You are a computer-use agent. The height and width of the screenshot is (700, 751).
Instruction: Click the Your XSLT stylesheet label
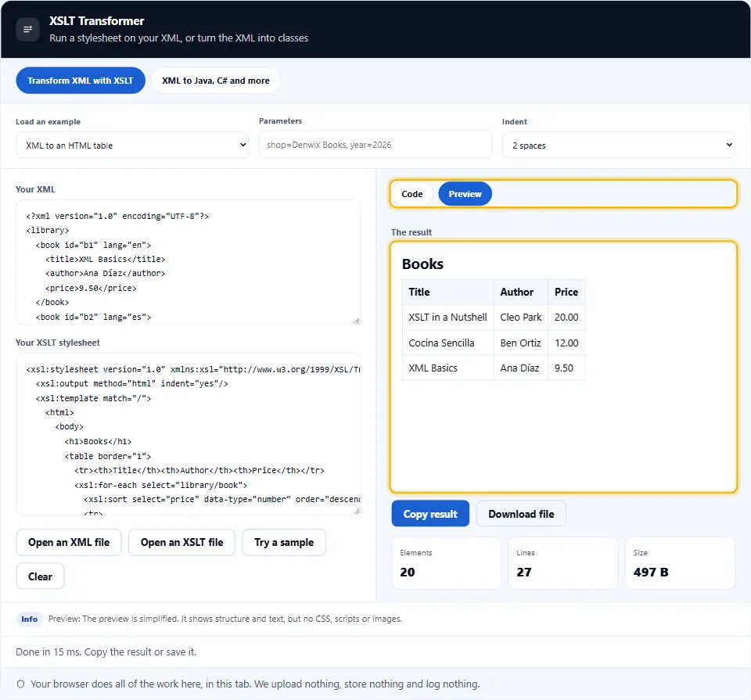point(57,343)
